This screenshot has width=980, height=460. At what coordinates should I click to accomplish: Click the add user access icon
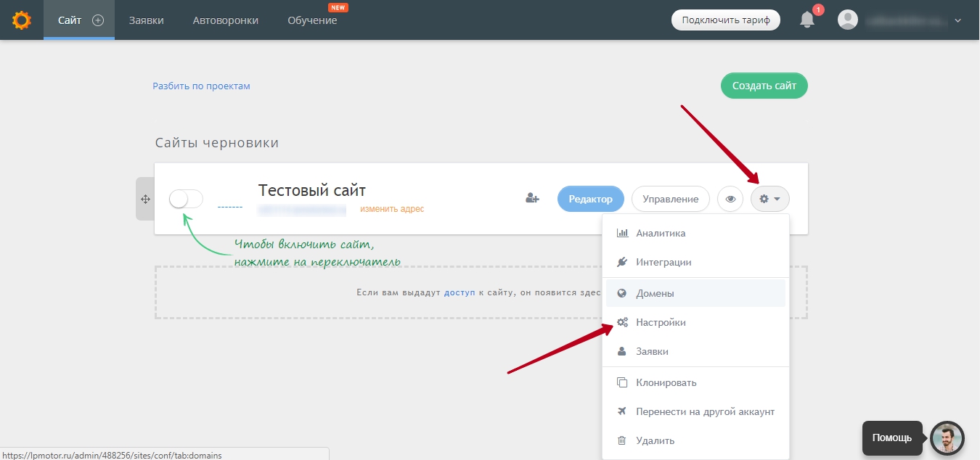533,198
